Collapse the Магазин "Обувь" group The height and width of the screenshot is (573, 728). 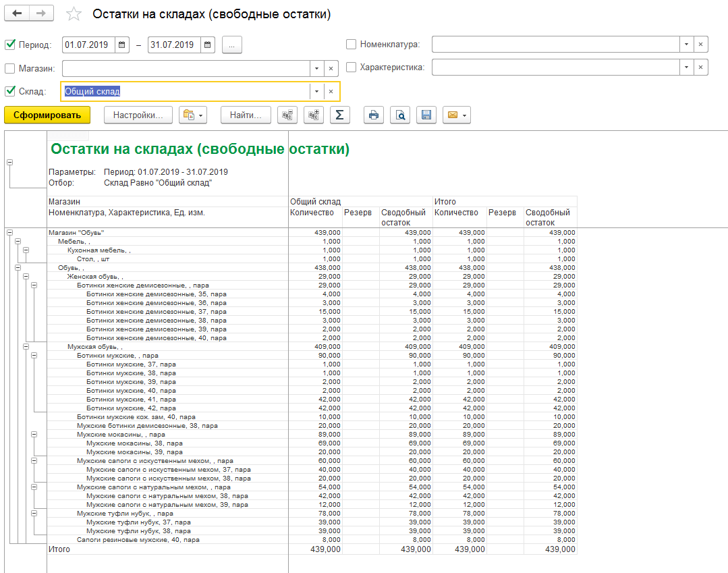9,233
